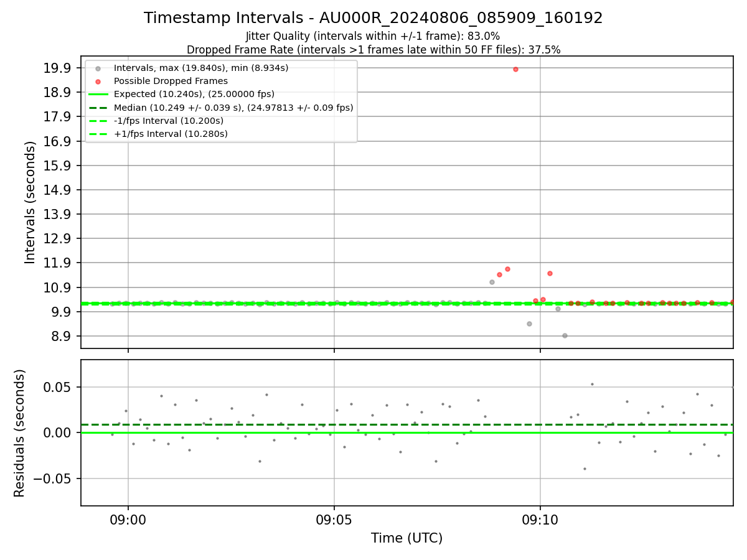The width and height of the screenshot is (747, 560).
Task: Click the 'Time (UTC)' x-axis label
Action: (x=407, y=538)
